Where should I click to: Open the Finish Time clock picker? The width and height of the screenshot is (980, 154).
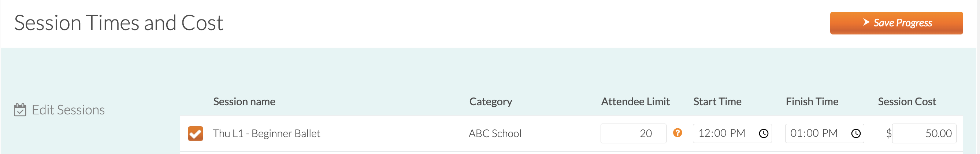[855, 133]
